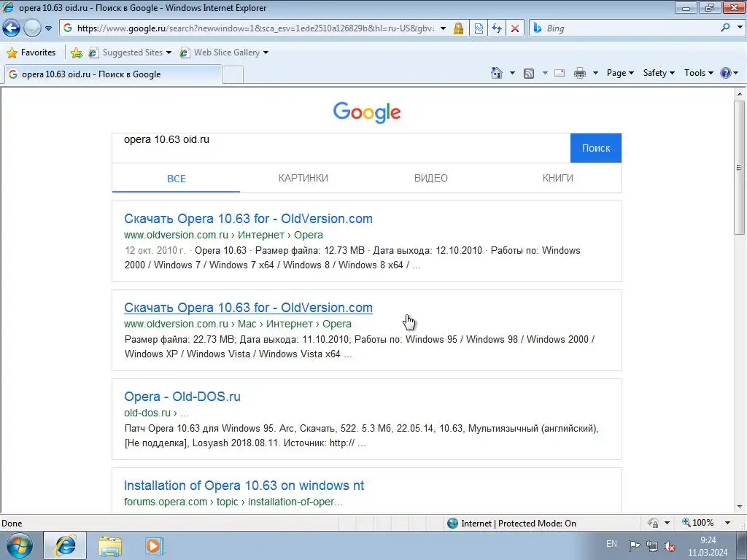This screenshot has height=560, width=747.
Task: Switch to the ВИДЕО tab
Action: (430, 178)
